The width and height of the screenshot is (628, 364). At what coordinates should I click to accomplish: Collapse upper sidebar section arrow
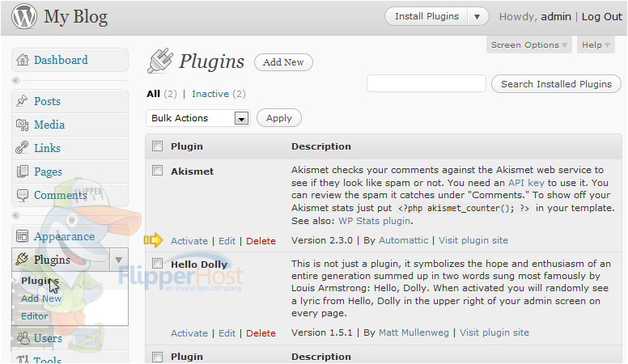coord(15,81)
